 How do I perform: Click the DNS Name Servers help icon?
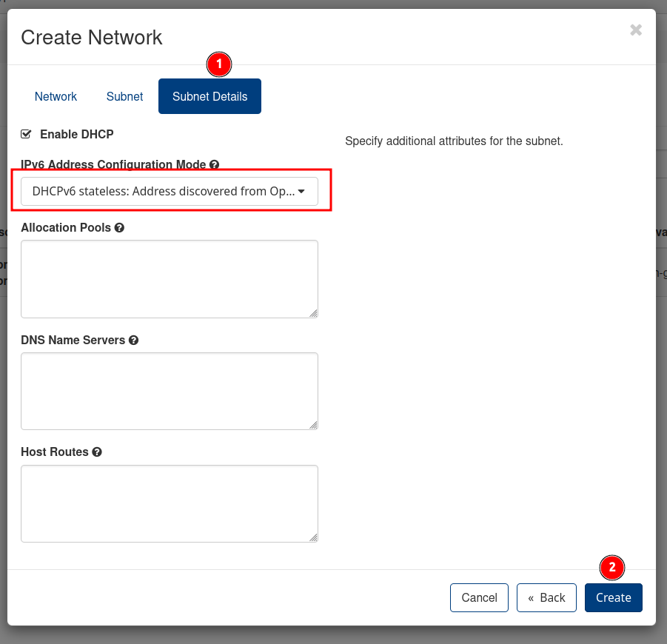pos(133,341)
